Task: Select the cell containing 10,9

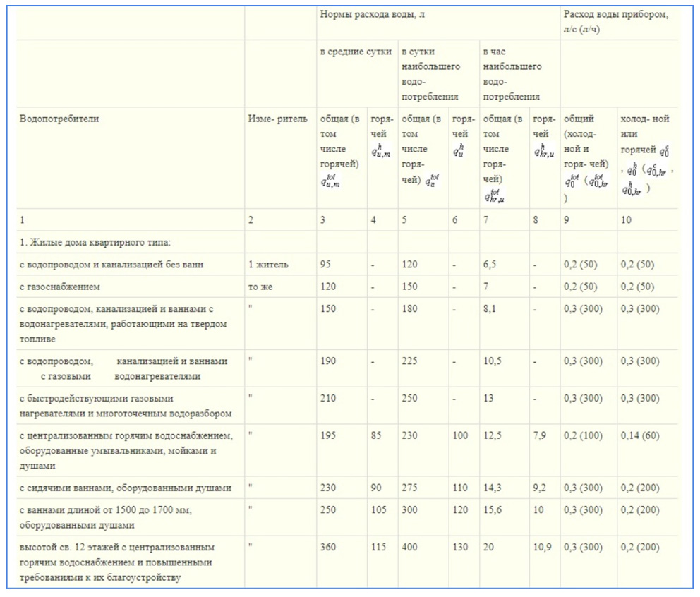Action: tap(543, 547)
